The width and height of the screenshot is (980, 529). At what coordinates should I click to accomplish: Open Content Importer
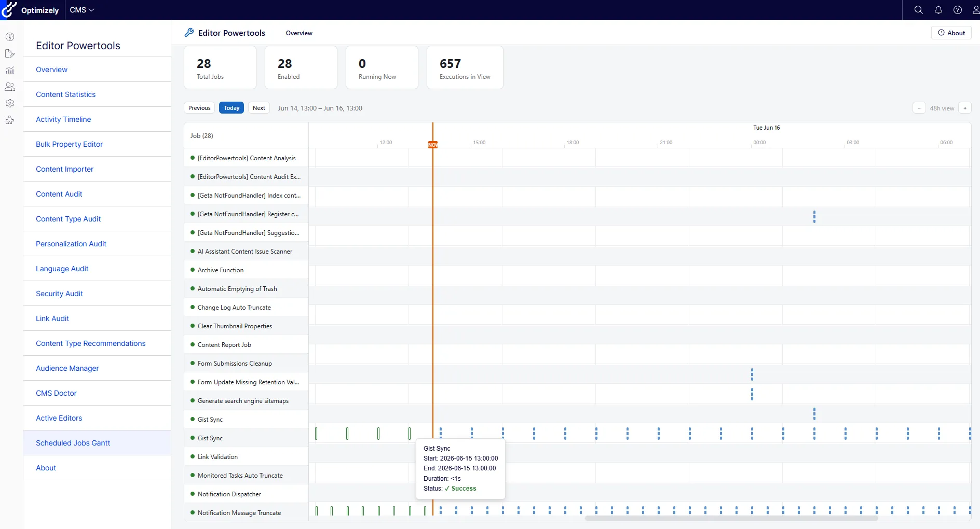97,169
